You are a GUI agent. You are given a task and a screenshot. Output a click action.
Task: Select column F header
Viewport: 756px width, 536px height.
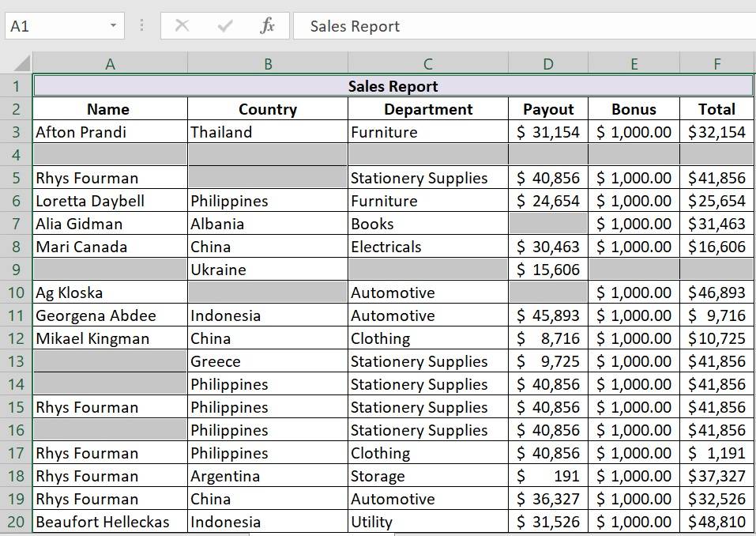point(717,64)
